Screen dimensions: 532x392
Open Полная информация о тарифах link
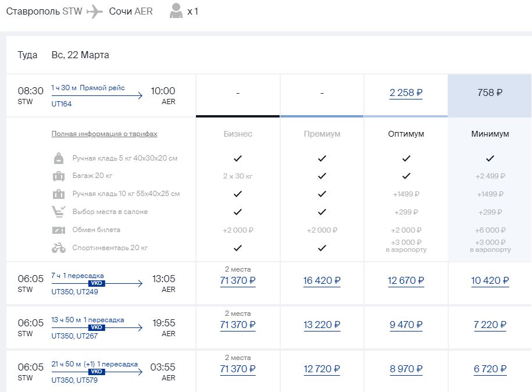click(104, 134)
